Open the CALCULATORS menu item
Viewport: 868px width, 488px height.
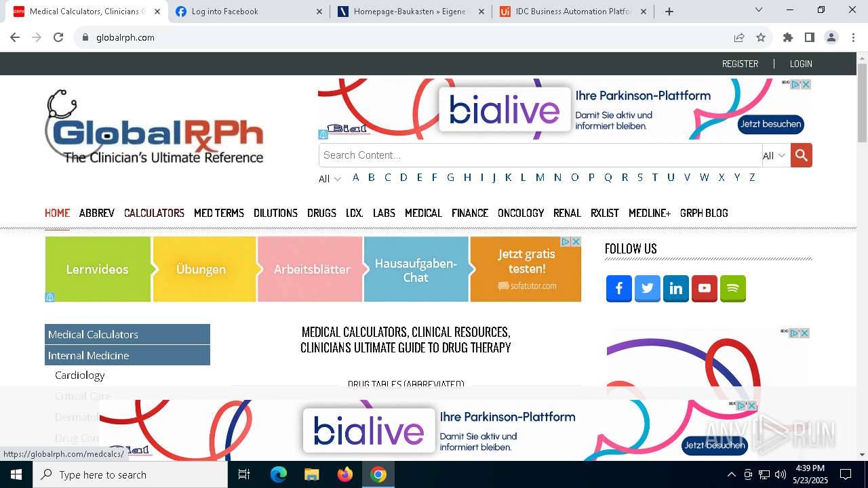154,213
